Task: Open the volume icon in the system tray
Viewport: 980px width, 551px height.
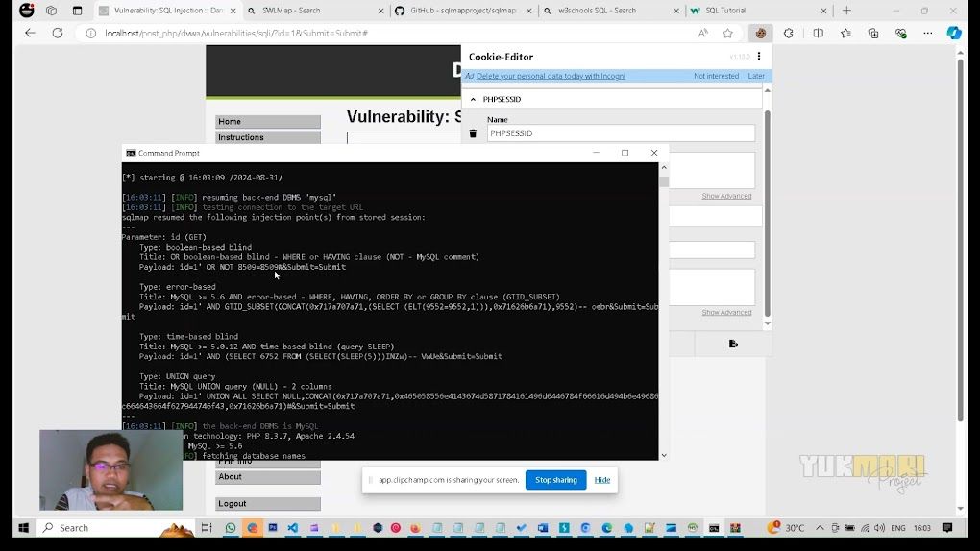Action: 879,528
